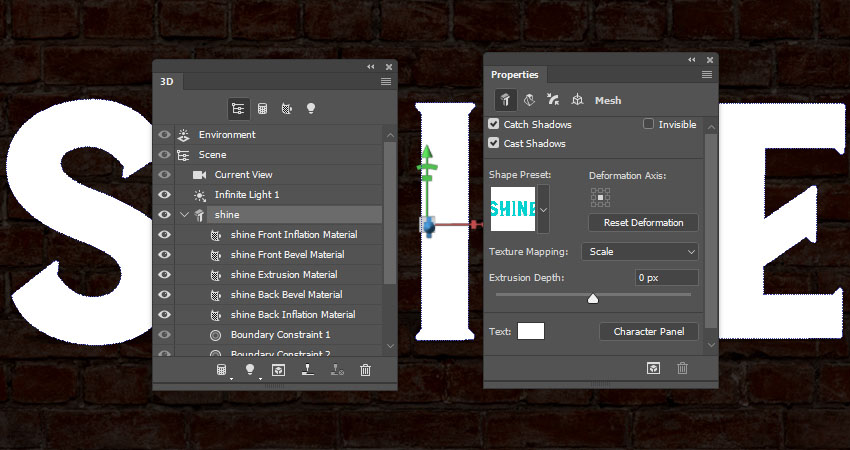Toggle visibility of Boundary Constraint 1
The width and height of the screenshot is (850, 450).
(164, 335)
